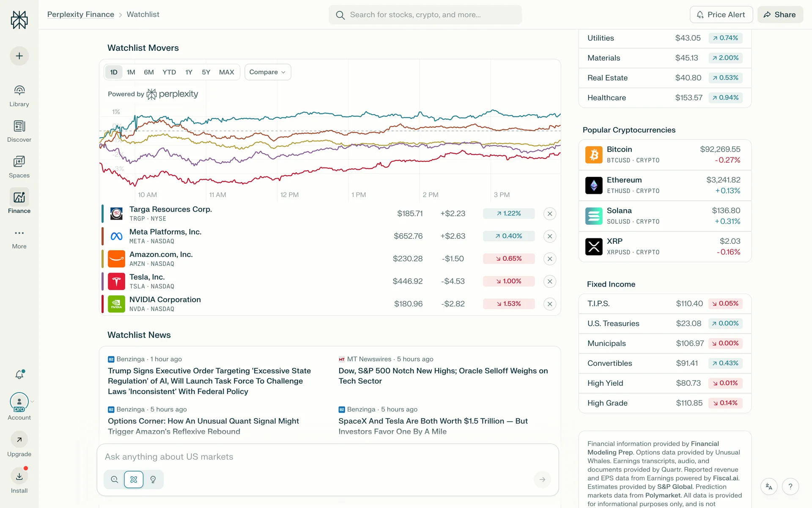The width and height of the screenshot is (812, 508).
Task: Toggle the search mode in ask box
Action: (x=114, y=480)
